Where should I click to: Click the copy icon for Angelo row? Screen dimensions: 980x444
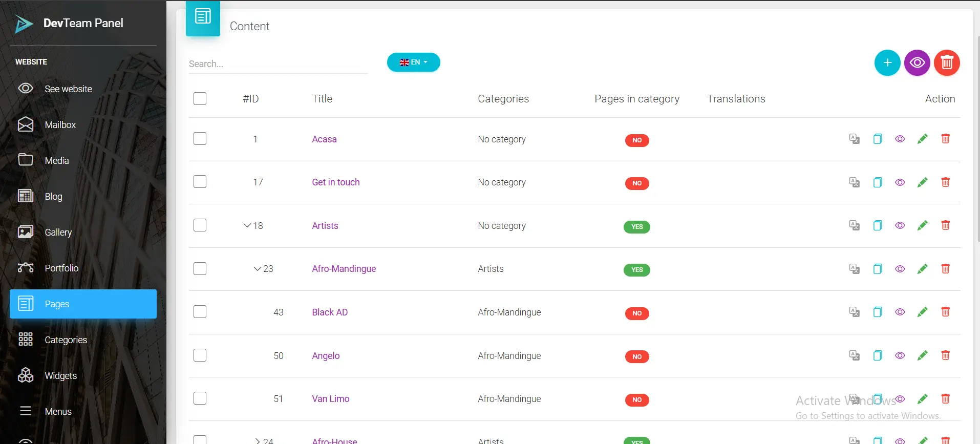877,355
